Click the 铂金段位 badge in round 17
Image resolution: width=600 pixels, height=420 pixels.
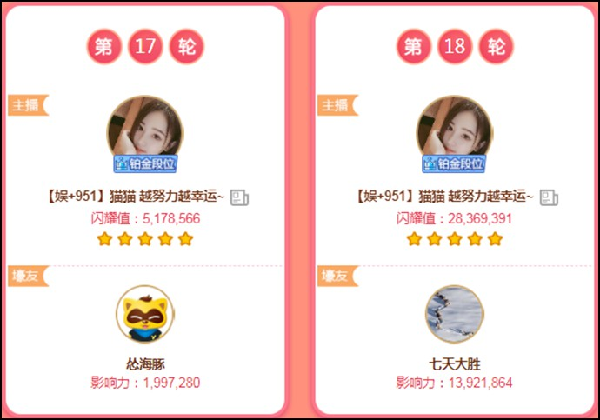145,164
